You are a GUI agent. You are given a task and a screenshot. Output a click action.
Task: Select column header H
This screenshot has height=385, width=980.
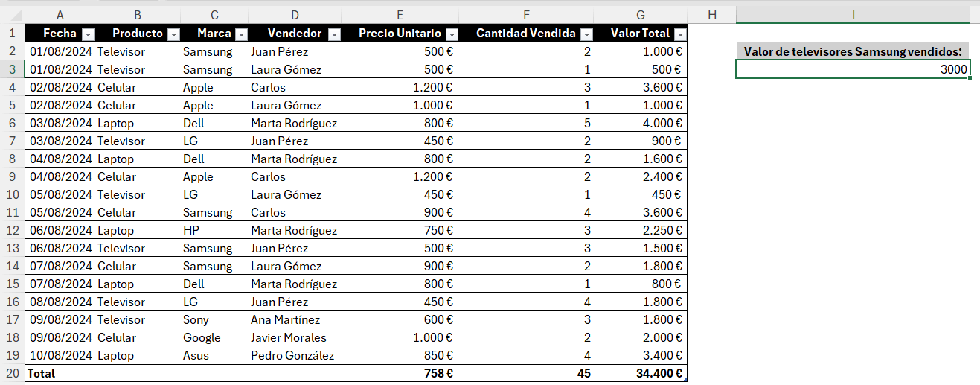coord(711,15)
